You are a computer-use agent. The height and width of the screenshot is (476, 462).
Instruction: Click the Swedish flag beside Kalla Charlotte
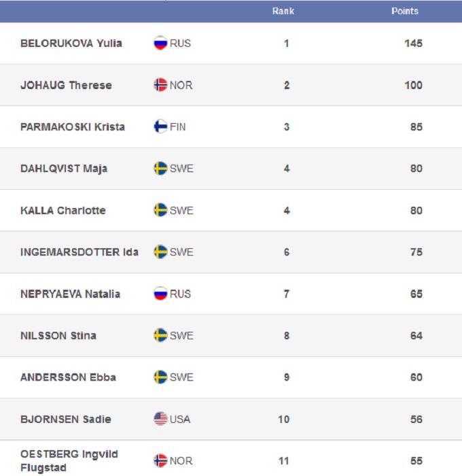tap(160, 210)
